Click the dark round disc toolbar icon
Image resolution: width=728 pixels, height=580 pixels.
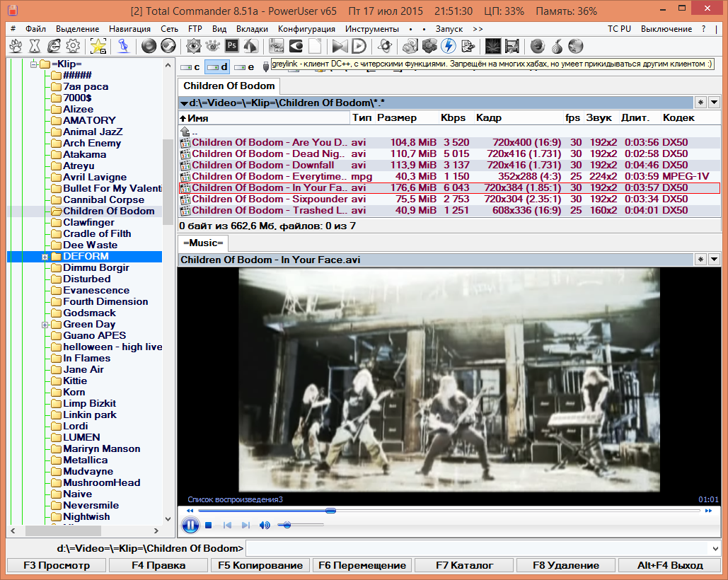(149, 46)
